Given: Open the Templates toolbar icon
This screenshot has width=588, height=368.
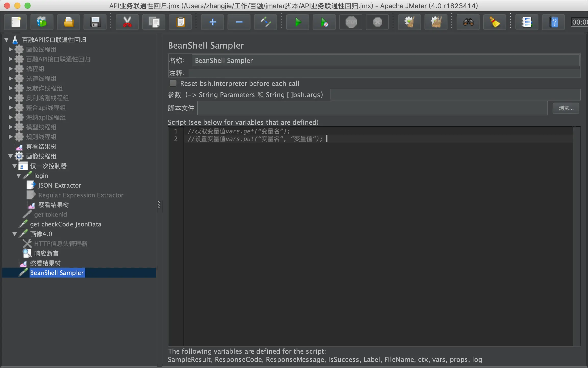Looking at the screenshot, I should [x=42, y=22].
